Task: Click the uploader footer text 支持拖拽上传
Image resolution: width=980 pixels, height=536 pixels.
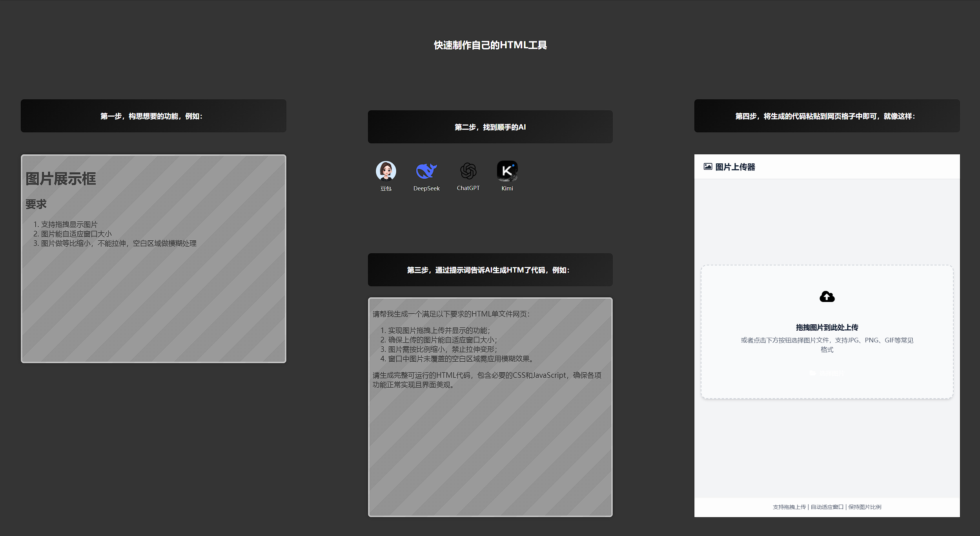Action: (x=789, y=507)
